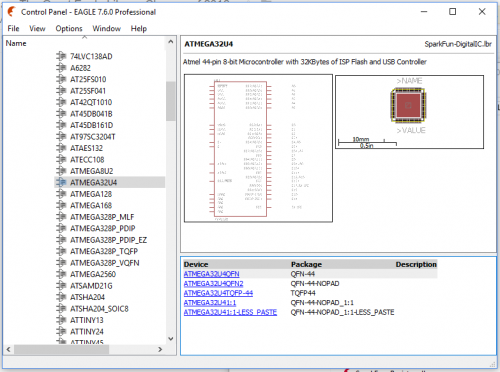Screen dimensions: 500x372
Task: Click the device icon beside ATMEGA328P_PDIP_EZ
Action: pyautogui.click(x=61, y=240)
